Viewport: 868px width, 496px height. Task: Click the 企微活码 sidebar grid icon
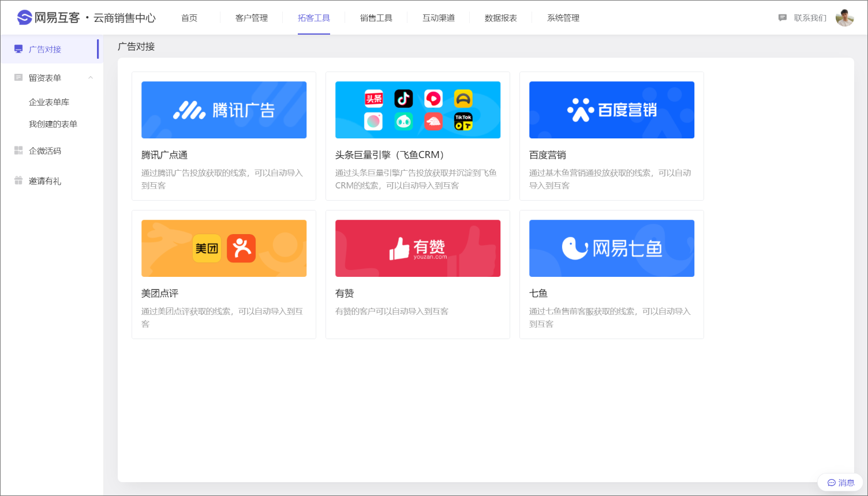(x=18, y=151)
